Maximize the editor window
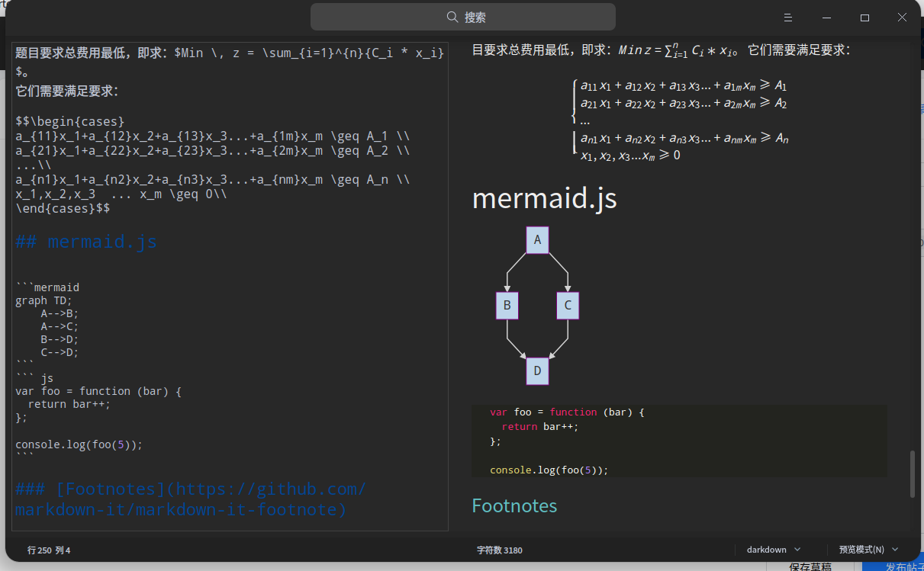The image size is (924, 571). pos(864,17)
